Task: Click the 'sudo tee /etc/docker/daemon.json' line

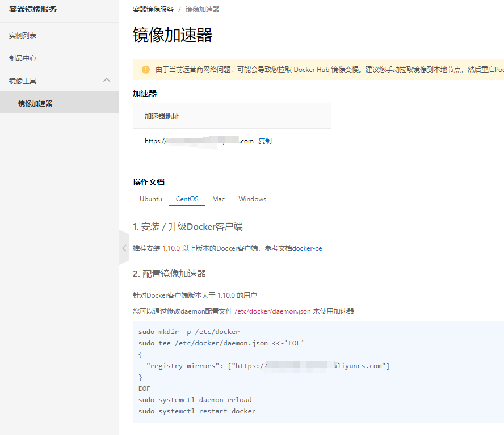Action: pos(221,343)
